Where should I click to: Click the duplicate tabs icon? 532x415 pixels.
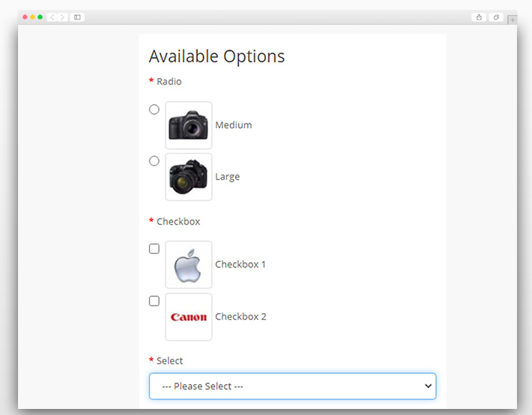tap(496, 17)
